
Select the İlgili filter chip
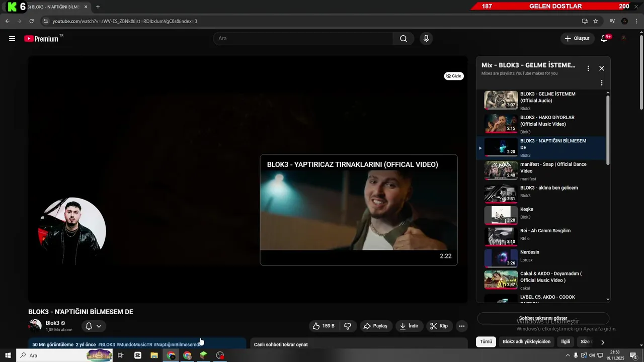pos(566,342)
